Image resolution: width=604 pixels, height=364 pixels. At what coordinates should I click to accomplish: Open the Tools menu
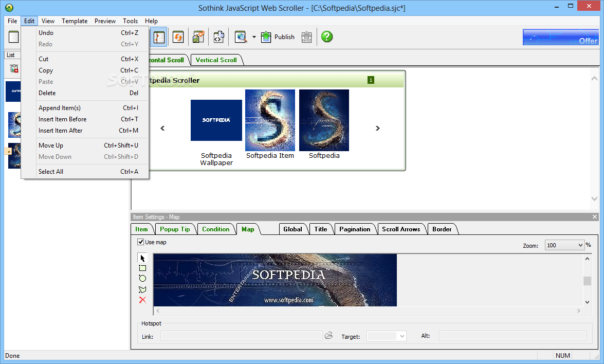(x=130, y=21)
